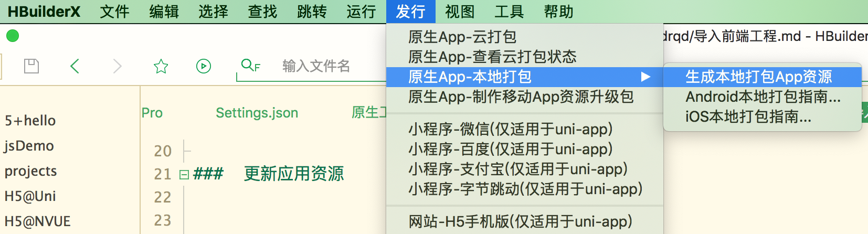Open the 编辑 menu
Screen dimensions: 868x234
coord(164,12)
